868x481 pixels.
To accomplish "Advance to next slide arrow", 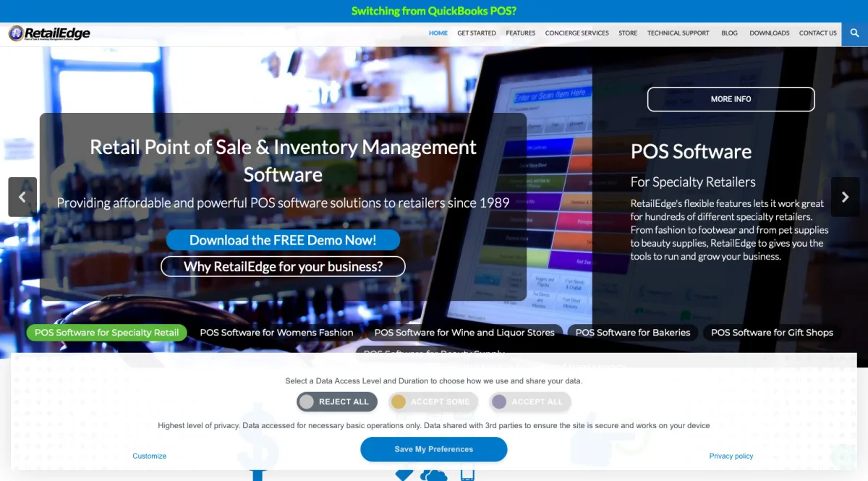I will 846,197.
